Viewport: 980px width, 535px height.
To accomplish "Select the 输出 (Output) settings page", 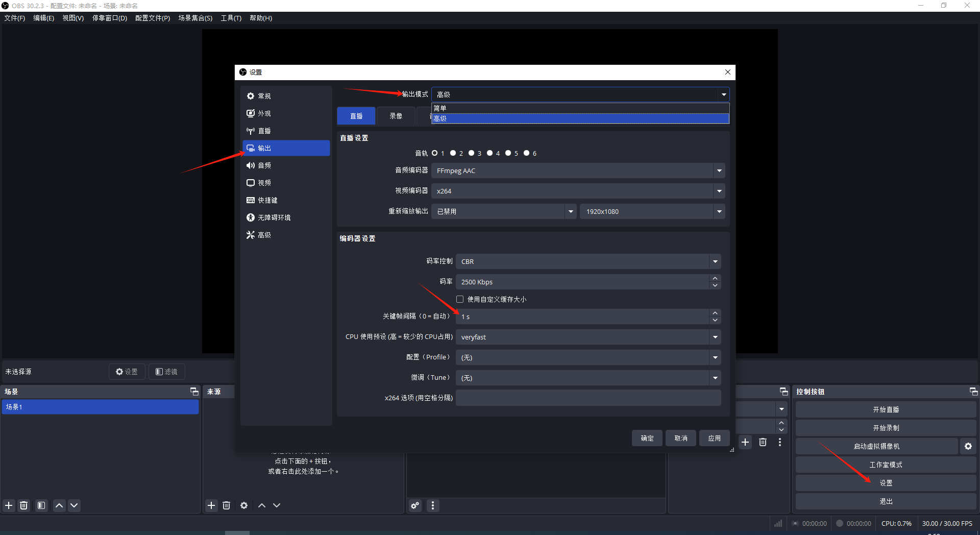I will coord(286,148).
